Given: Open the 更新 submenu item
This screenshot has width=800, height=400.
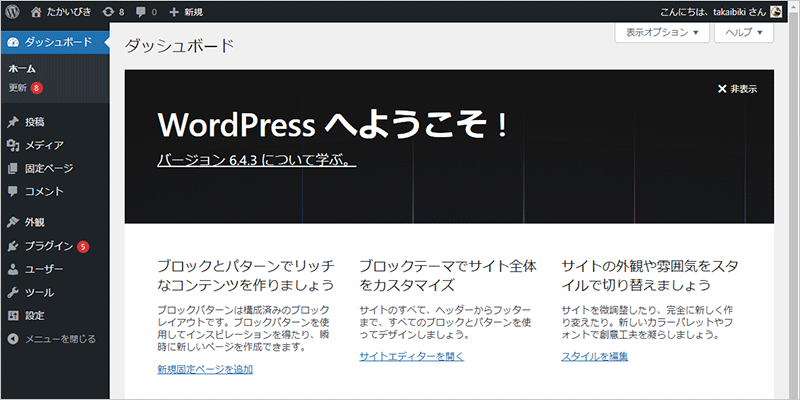Looking at the screenshot, I should (x=17, y=88).
